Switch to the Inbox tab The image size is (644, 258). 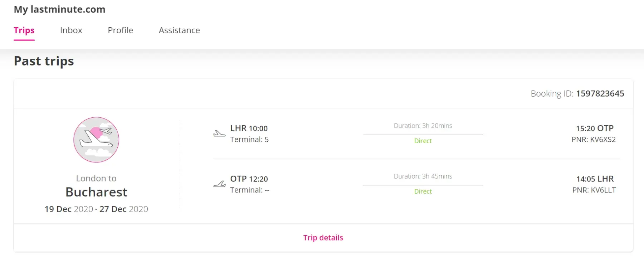(x=71, y=30)
